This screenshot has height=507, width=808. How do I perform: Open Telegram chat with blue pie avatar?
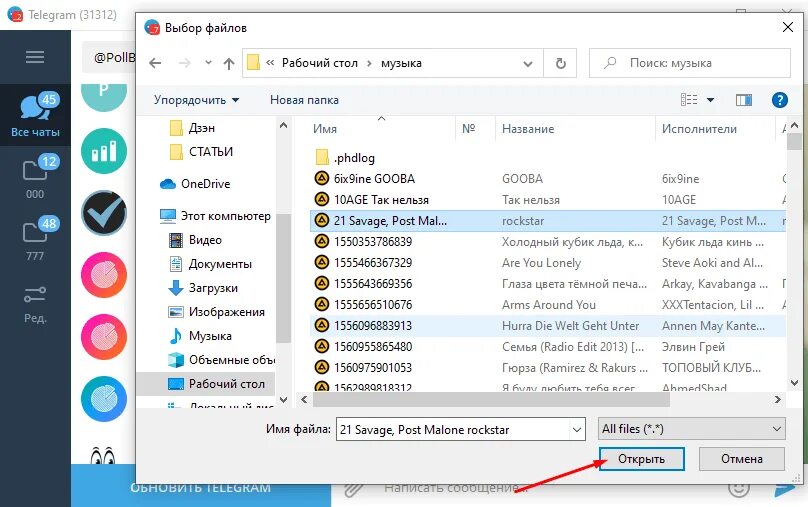pos(104,399)
